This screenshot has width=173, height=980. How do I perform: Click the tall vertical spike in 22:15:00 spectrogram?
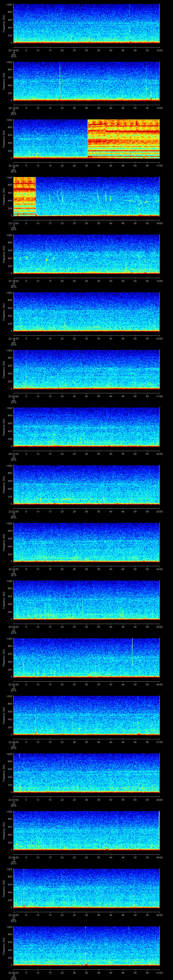tap(60, 81)
